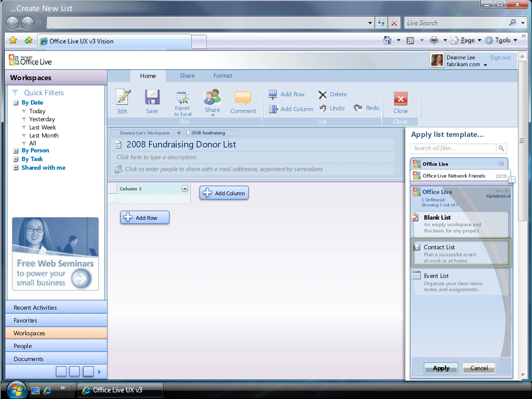The height and width of the screenshot is (399, 532).
Task: Cancel the list template panel
Action: (x=479, y=368)
